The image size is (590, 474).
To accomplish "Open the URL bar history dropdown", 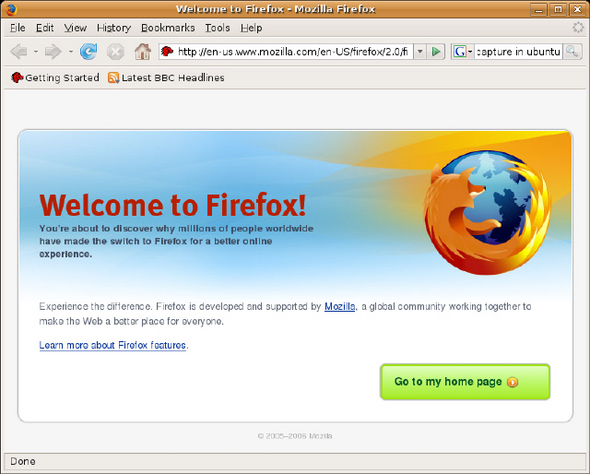I will (x=420, y=52).
